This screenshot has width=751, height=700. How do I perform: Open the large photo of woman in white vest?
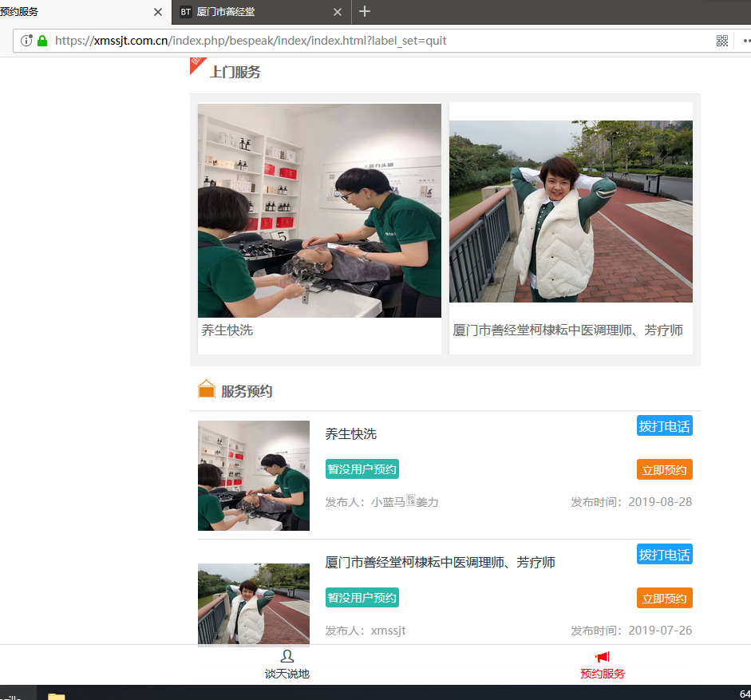tap(571, 212)
